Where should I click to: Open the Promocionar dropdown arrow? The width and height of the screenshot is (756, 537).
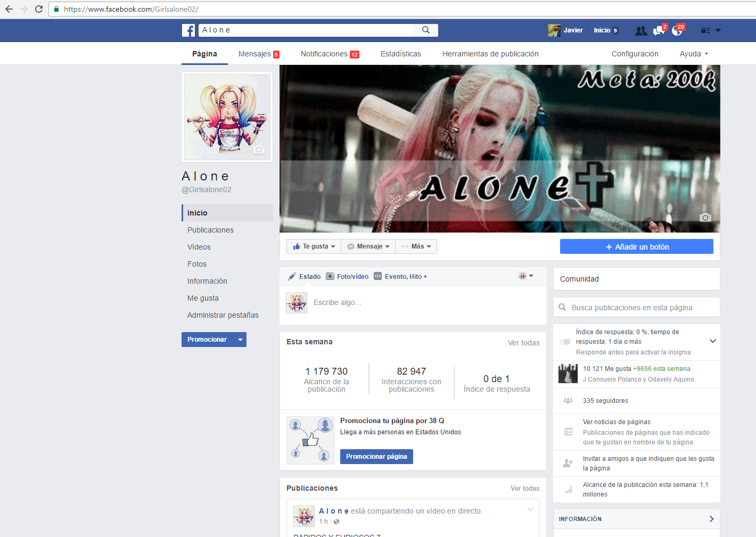pos(240,340)
